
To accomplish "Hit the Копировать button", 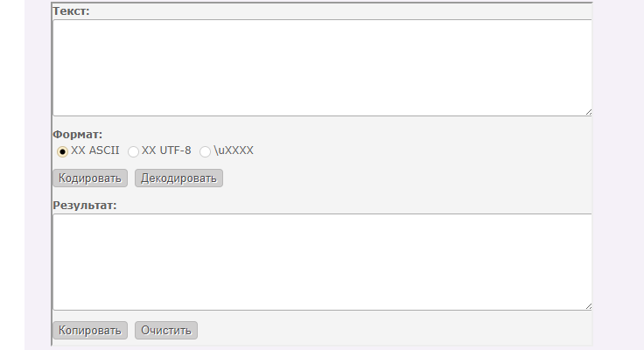I will (90, 331).
